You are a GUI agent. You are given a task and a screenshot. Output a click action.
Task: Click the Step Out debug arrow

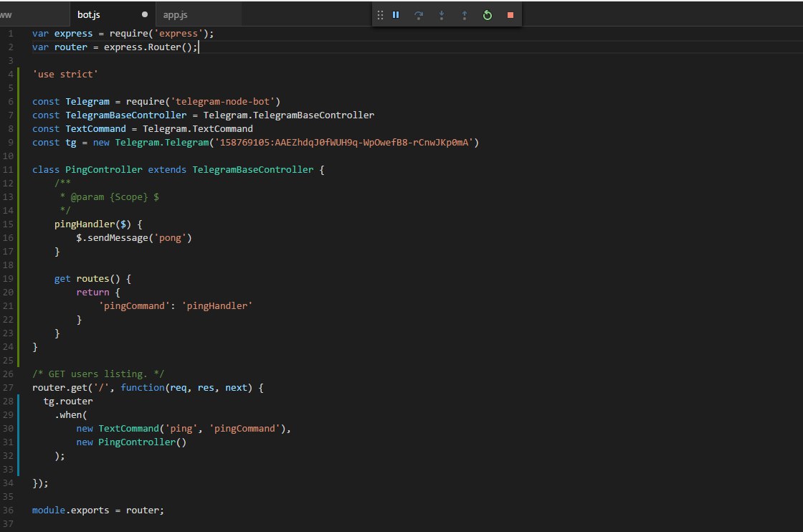465,15
